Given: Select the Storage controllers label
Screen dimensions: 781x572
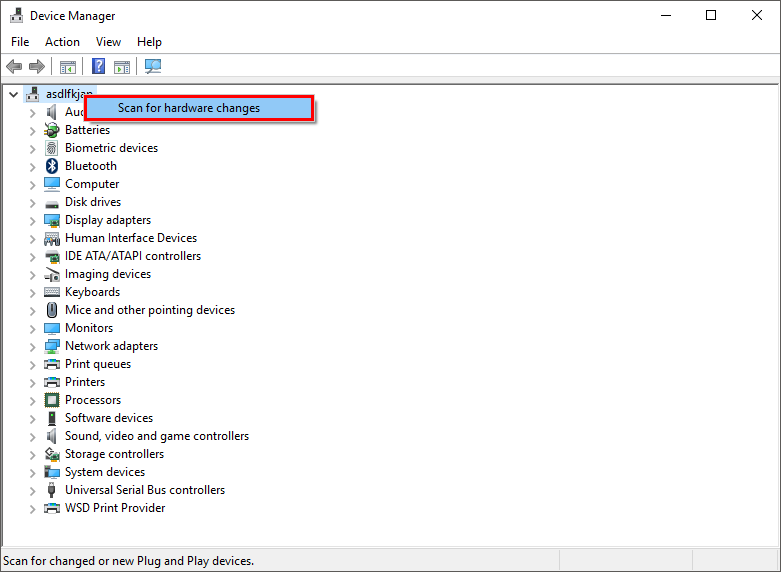Looking at the screenshot, I should pyautogui.click(x=115, y=454).
